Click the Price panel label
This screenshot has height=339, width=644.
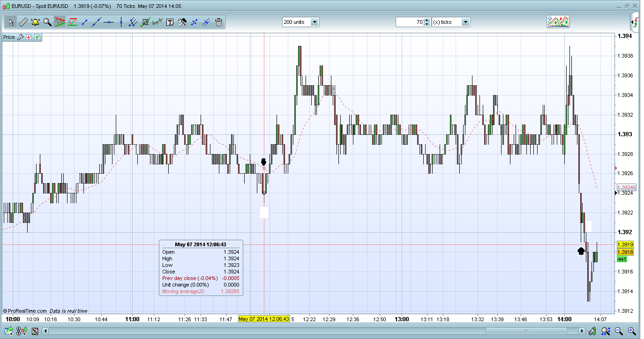pos(9,37)
